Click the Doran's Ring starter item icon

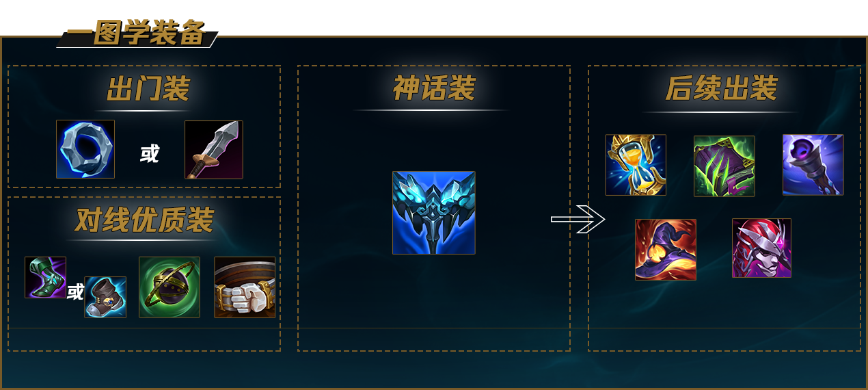tap(85, 149)
